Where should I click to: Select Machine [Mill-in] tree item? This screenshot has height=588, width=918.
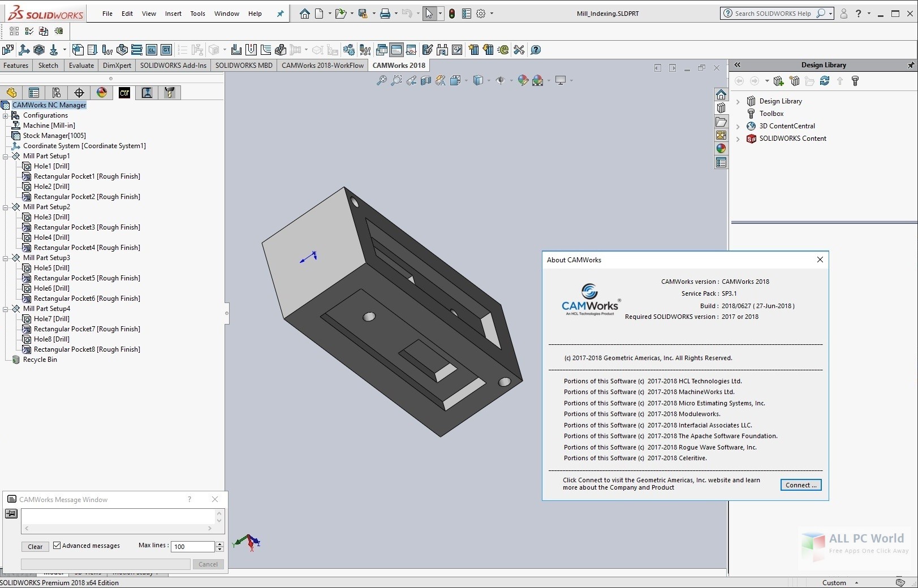(49, 126)
